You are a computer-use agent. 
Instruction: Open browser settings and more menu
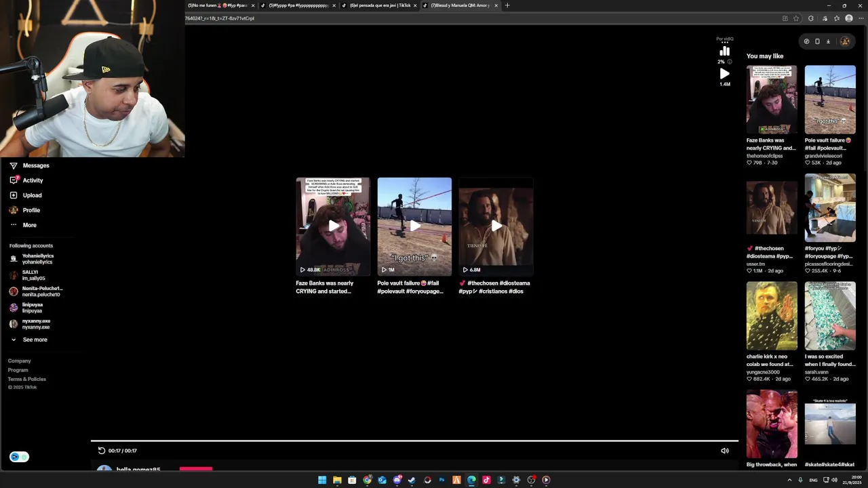pos(860,18)
